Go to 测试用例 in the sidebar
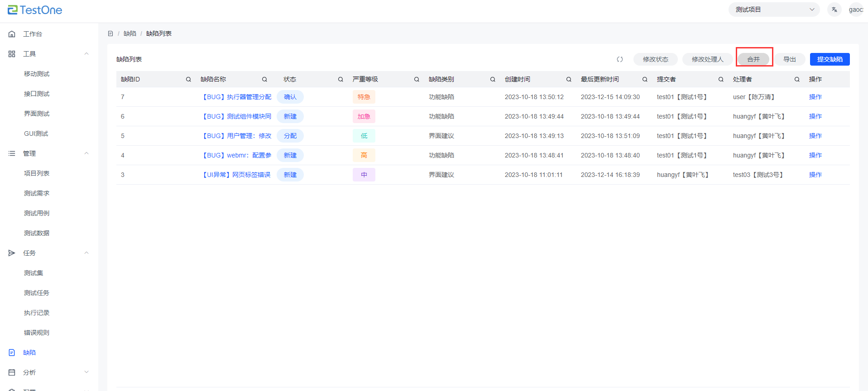868x391 pixels. [x=37, y=213]
